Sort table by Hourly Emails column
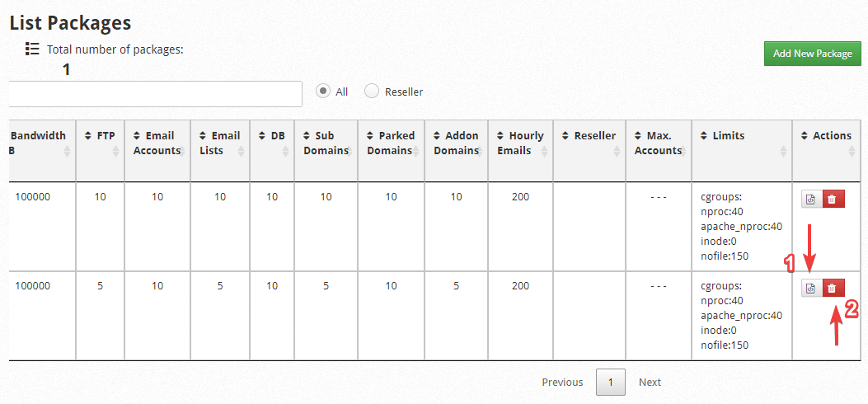Screen dimensions: 868x404 [x=520, y=143]
